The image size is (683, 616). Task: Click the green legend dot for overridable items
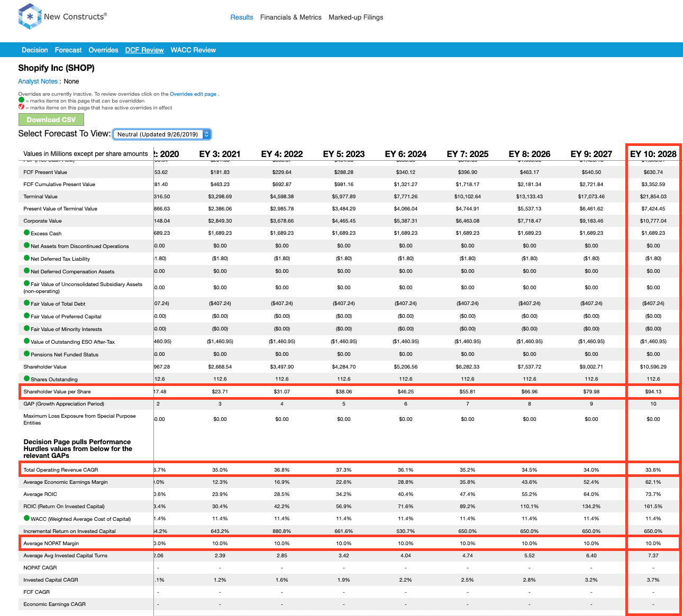(21, 100)
